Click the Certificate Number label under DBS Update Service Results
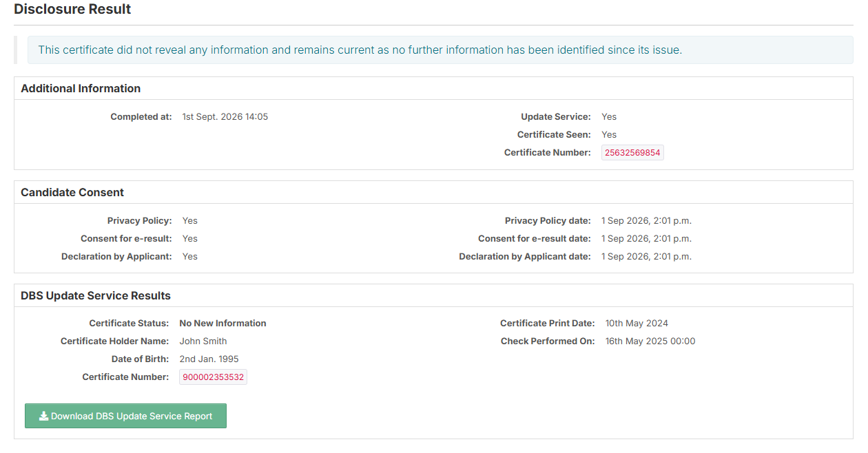 [x=125, y=377]
